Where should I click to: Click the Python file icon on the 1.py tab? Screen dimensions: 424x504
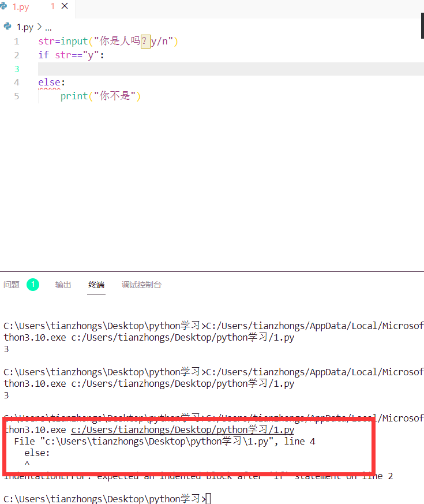click(x=6, y=8)
